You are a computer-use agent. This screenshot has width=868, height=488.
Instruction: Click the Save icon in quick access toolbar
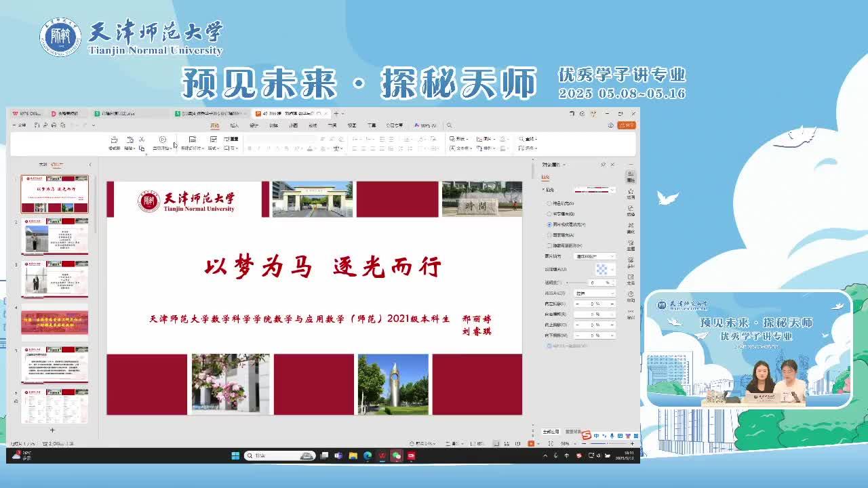pos(37,125)
